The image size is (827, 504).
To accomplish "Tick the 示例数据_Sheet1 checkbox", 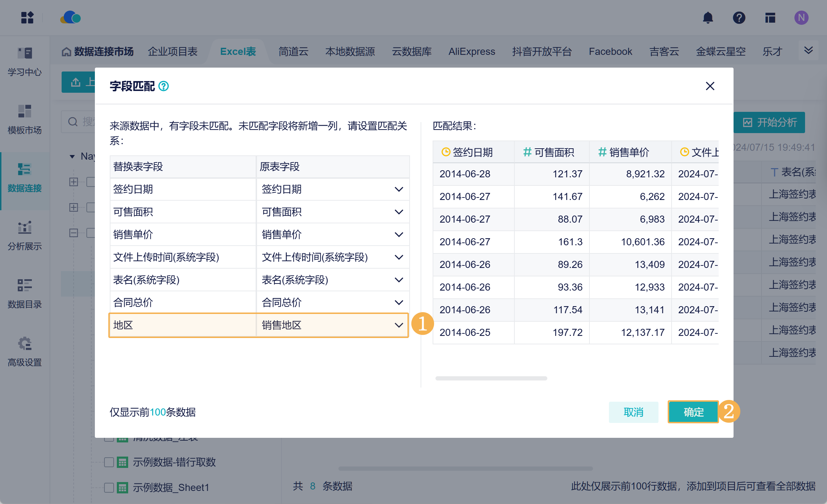I will tap(109, 487).
